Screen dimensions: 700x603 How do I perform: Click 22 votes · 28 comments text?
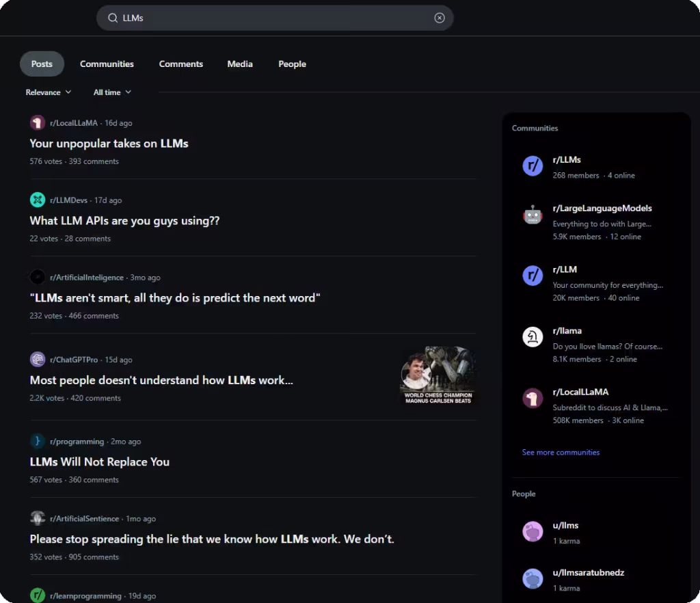tap(70, 239)
